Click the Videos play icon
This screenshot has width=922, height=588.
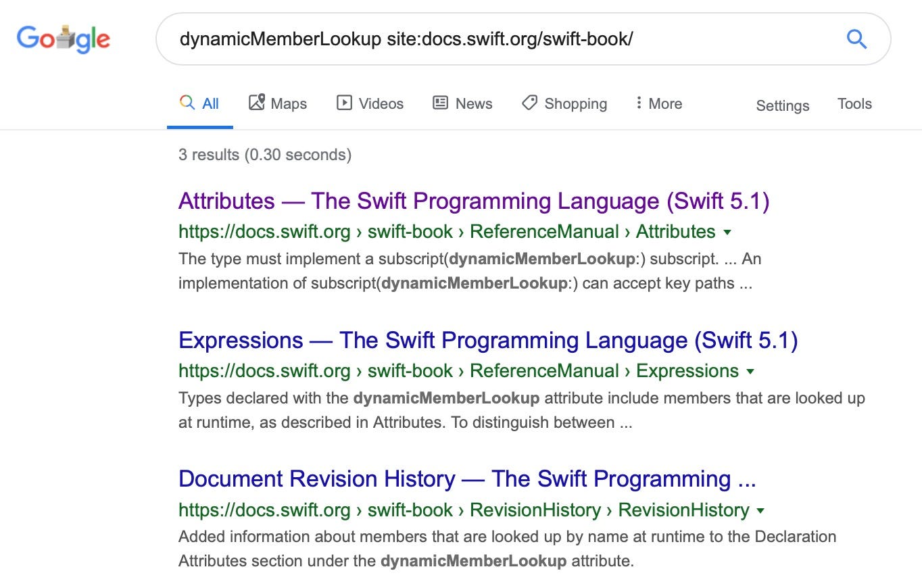point(345,102)
